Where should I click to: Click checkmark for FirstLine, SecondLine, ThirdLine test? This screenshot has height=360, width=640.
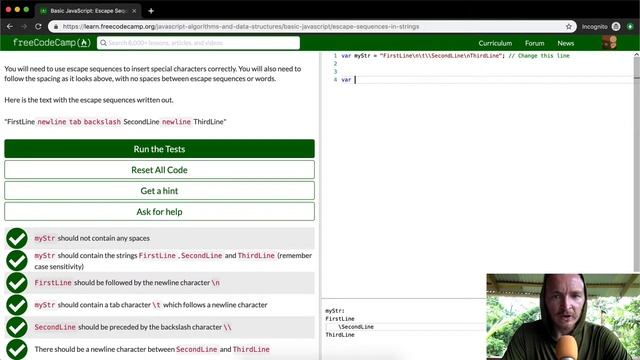[x=17, y=260]
